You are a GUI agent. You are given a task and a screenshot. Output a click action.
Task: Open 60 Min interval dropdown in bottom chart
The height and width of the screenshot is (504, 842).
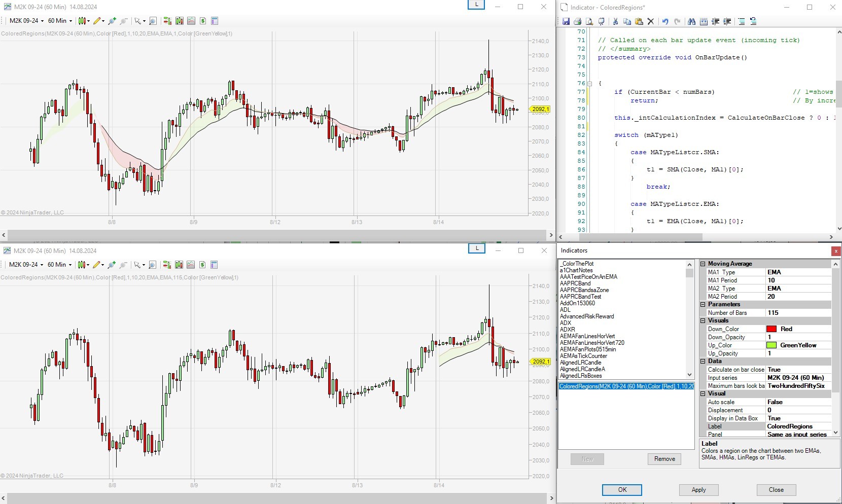(59, 265)
